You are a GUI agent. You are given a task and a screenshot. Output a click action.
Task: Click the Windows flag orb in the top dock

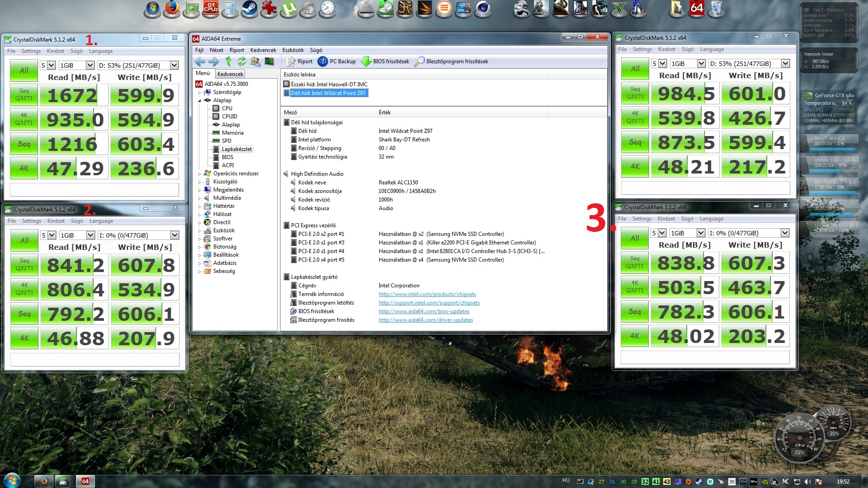pos(152,9)
